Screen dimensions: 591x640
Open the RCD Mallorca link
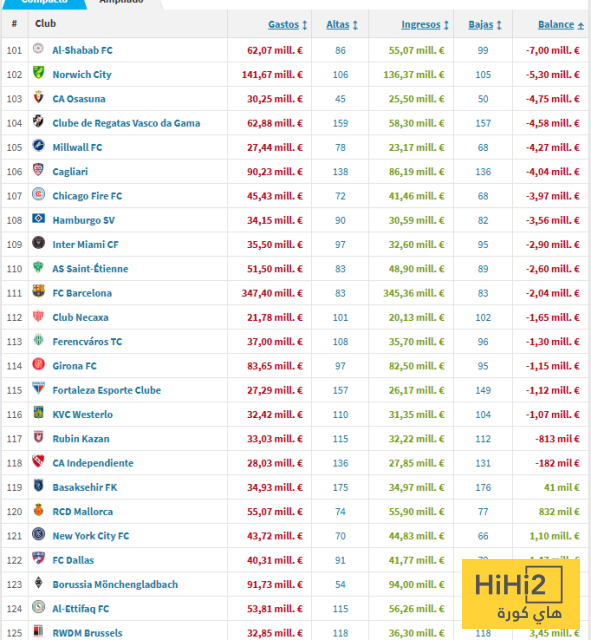pyautogui.click(x=82, y=512)
